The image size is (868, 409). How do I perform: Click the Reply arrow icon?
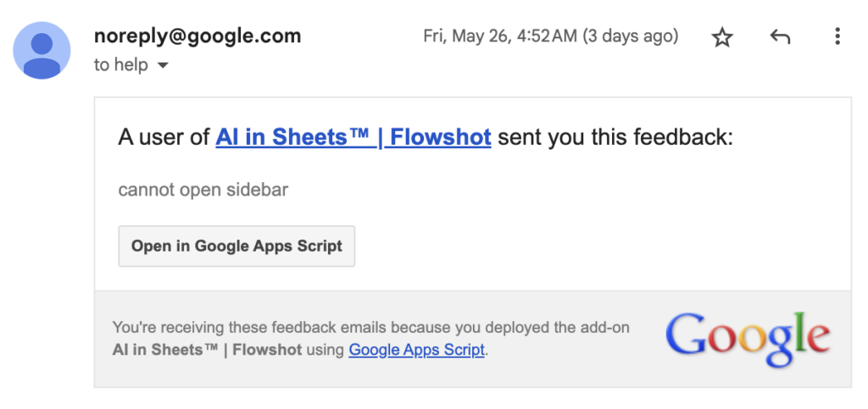pyautogui.click(x=779, y=37)
